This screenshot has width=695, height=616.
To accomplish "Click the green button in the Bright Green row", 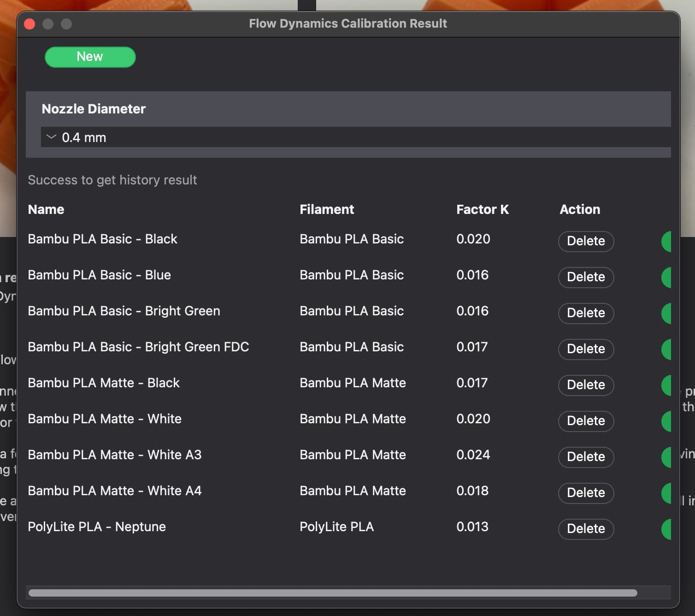I will [x=666, y=313].
